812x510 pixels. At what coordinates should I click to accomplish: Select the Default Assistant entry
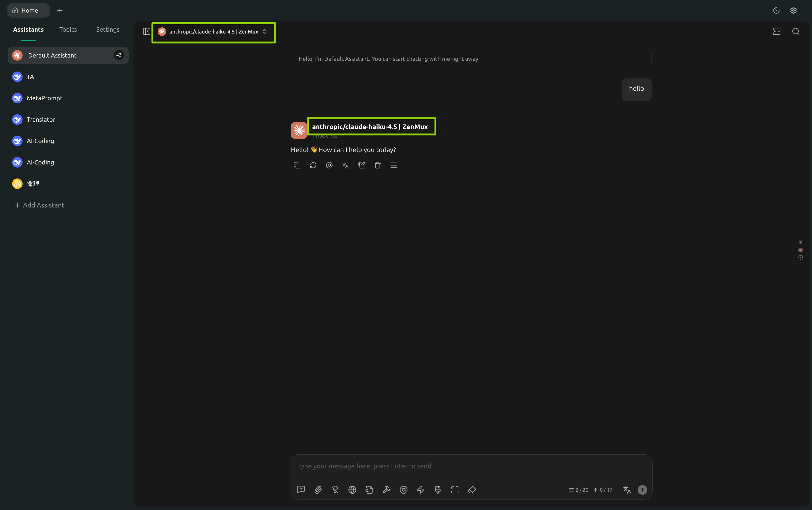68,55
